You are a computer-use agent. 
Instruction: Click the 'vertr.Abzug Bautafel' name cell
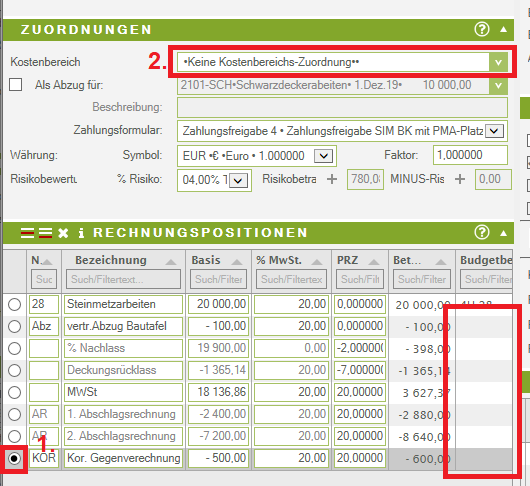click(x=123, y=326)
